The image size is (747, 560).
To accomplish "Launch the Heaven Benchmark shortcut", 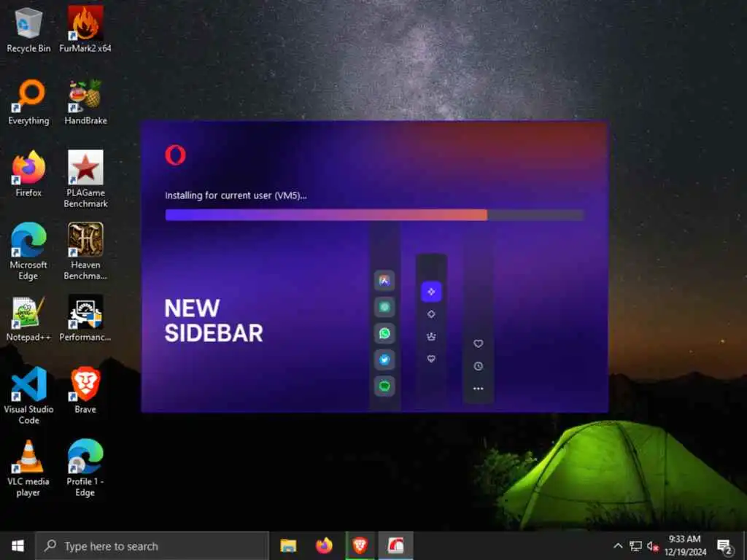I will [86, 252].
